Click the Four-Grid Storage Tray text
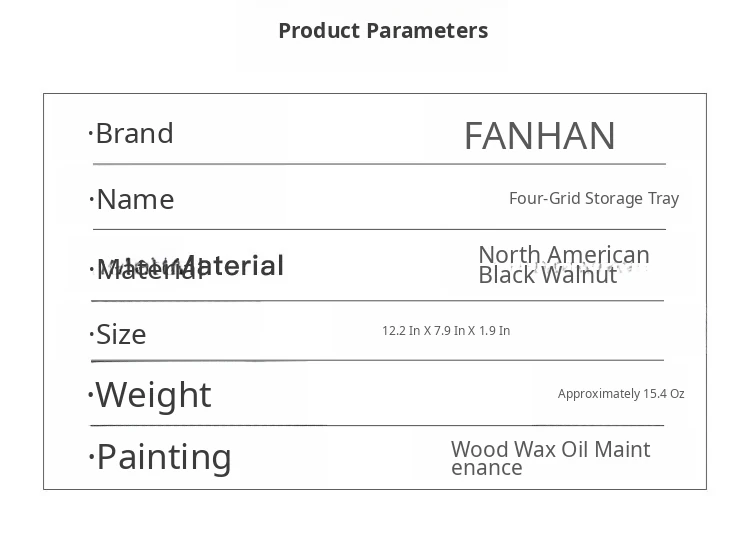Viewport: 750px width, 537px height. pos(593,198)
